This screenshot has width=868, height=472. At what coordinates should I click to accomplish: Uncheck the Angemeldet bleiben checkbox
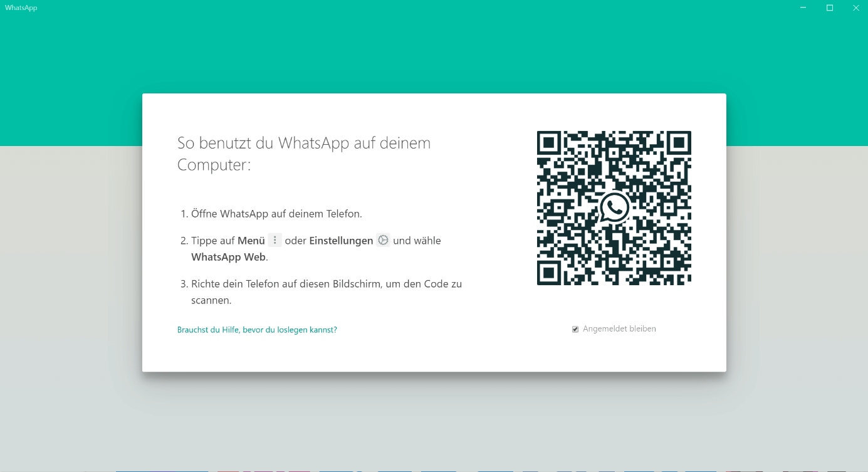tap(575, 329)
